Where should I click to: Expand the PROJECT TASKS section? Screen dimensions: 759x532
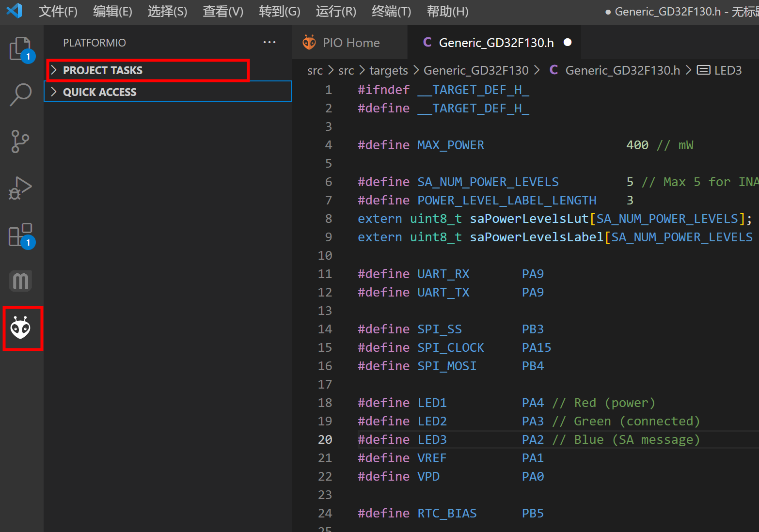click(x=103, y=71)
